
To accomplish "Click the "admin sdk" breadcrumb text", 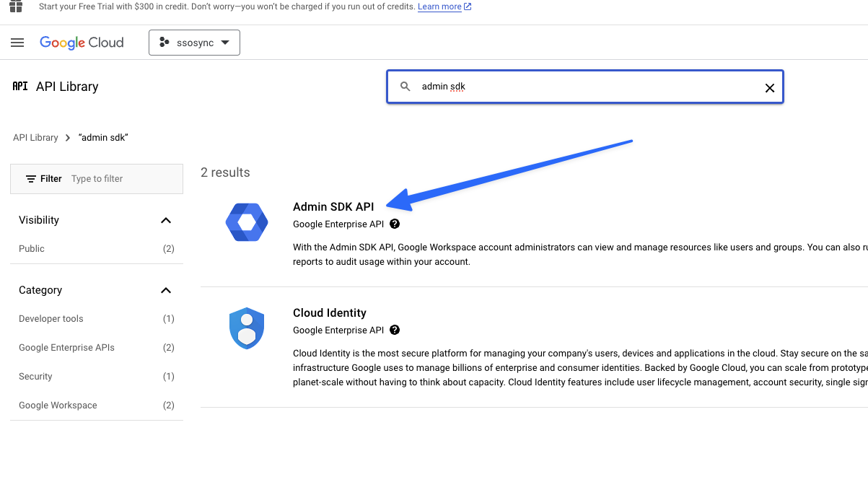I will point(103,137).
